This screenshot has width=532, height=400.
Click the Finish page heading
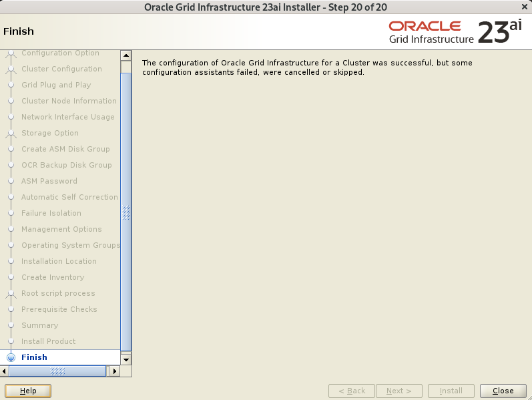(x=19, y=31)
